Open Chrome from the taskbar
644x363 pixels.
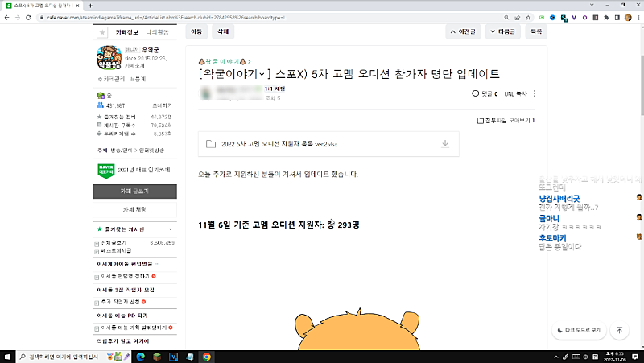click(x=207, y=357)
